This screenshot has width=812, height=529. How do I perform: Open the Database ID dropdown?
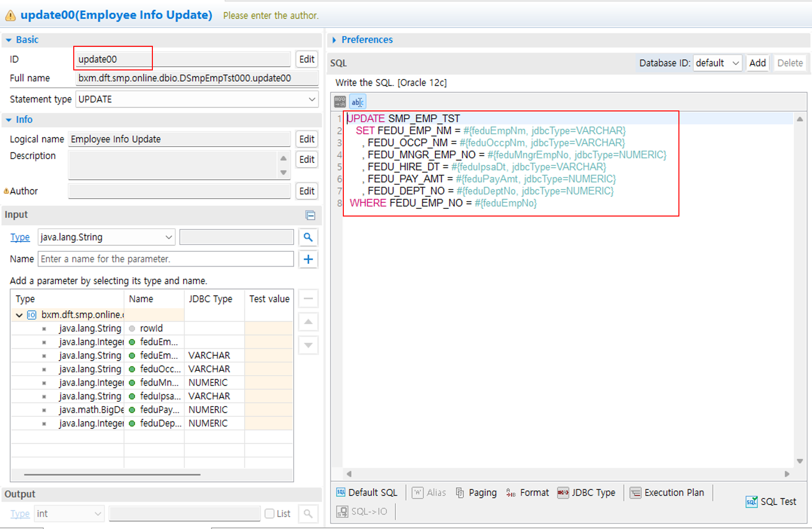click(x=717, y=63)
